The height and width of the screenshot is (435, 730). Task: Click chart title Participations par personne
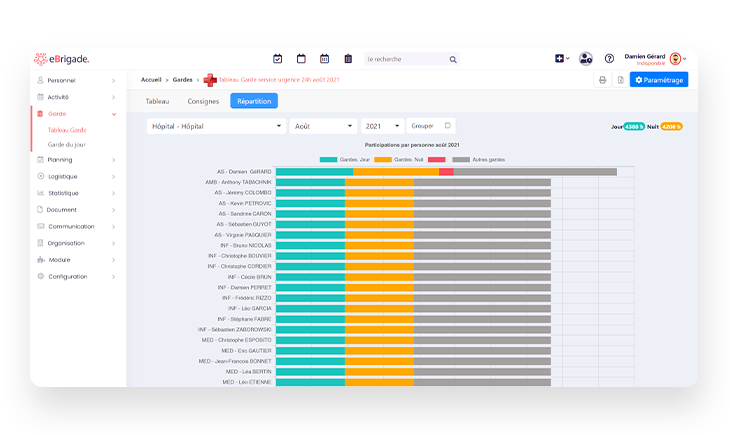pyautogui.click(x=412, y=145)
